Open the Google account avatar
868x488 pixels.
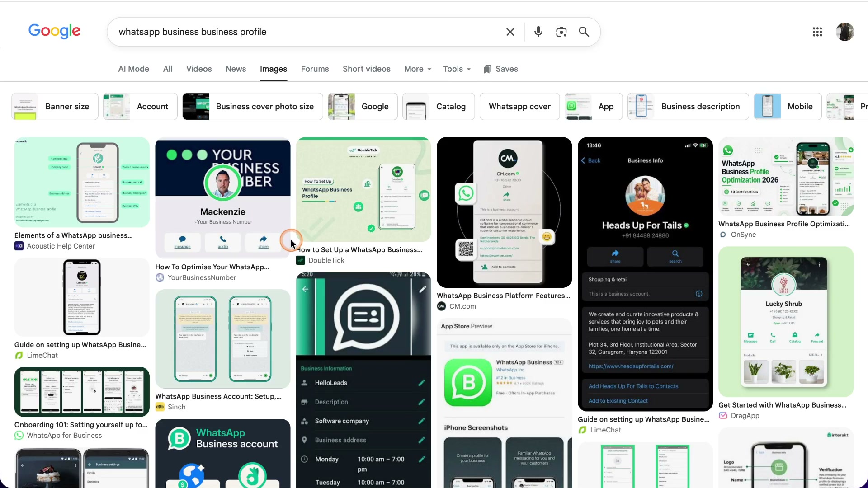tap(845, 32)
